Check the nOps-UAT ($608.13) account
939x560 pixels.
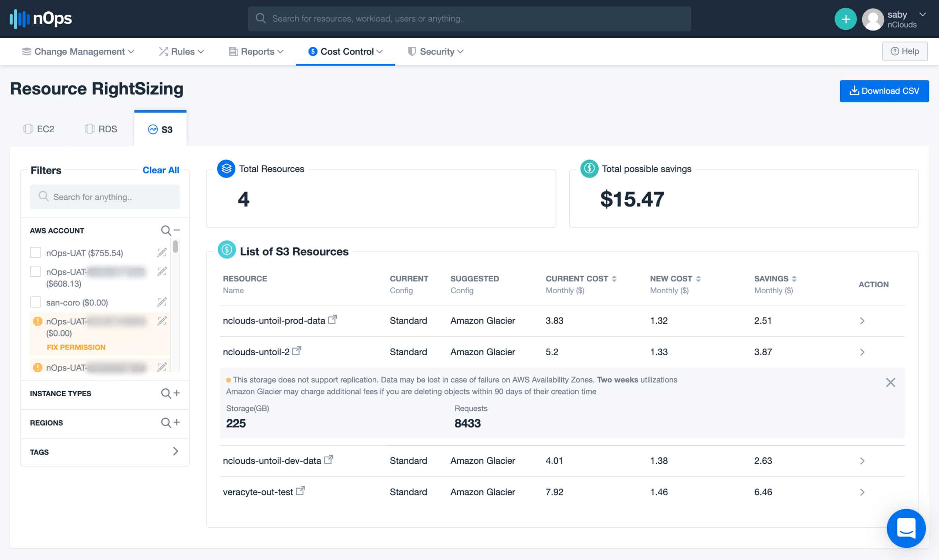pos(36,271)
